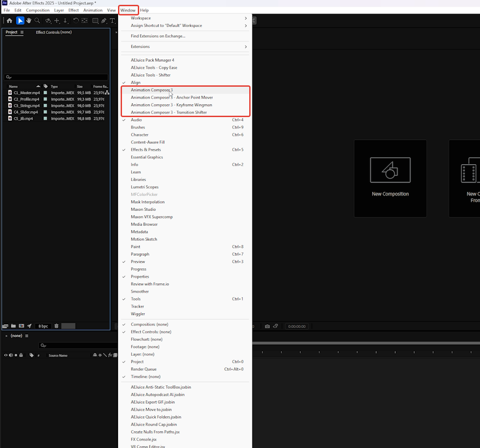Select the Dolly camera tool
480x448 pixels.
coord(66,21)
